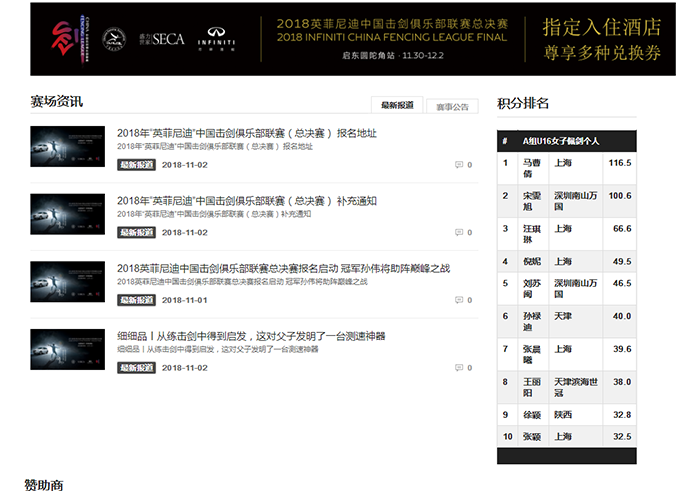Click the 最新报道 tag beside date 2018-11-01

click(x=136, y=300)
